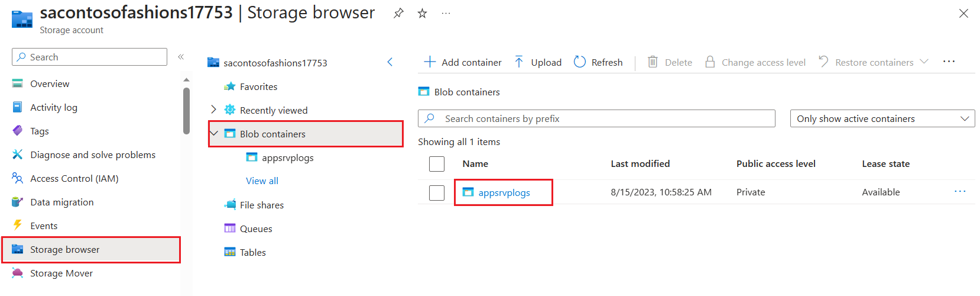
Task: Collapse the storage tree panel chevron
Action: click(390, 62)
